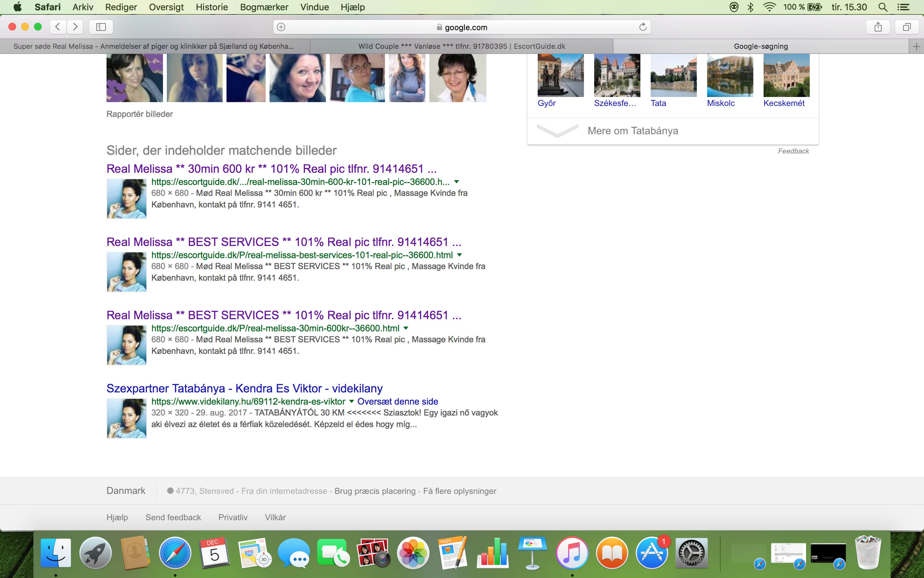
Task: Open Győr city link
Action: tap(546, 103)
